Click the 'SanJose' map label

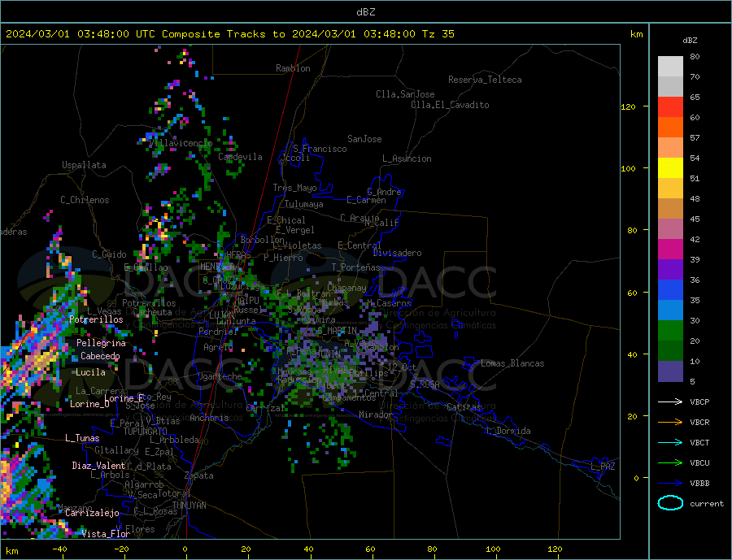pos(364,139)
